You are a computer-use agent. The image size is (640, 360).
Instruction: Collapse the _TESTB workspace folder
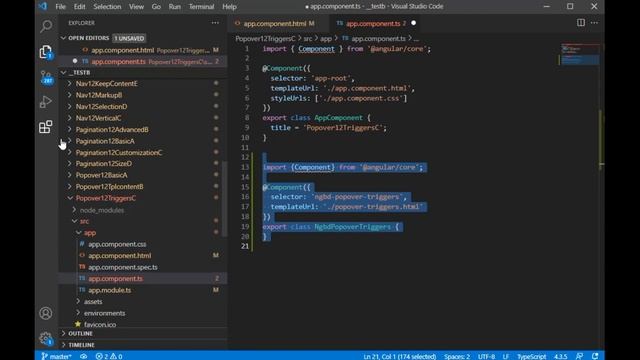[x=63, y=72]
